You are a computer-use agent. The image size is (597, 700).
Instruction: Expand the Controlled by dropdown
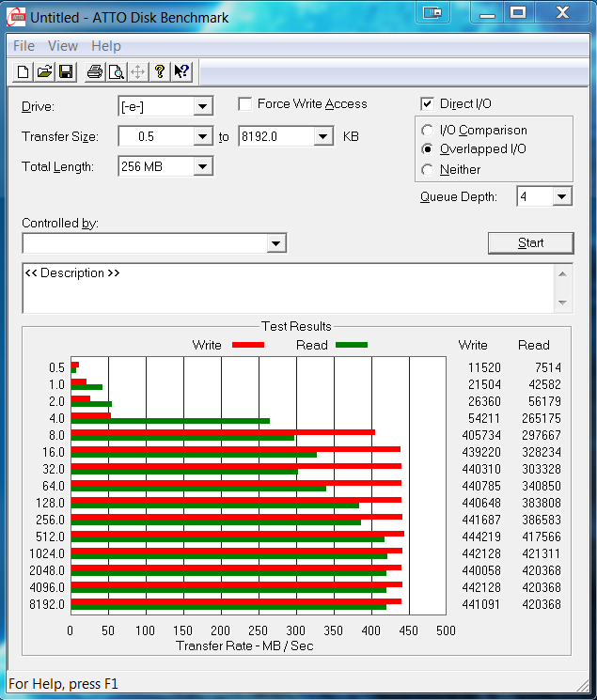tap(275, 244)
